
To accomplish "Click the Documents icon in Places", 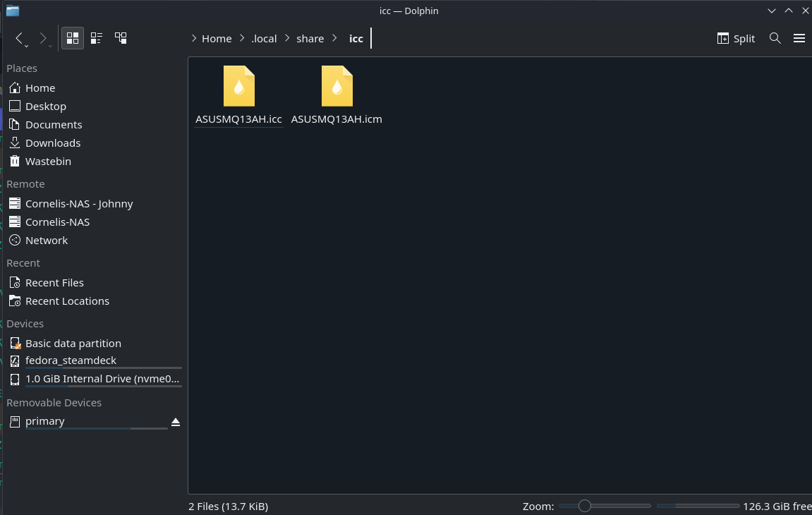I will (x=15, y=125).
